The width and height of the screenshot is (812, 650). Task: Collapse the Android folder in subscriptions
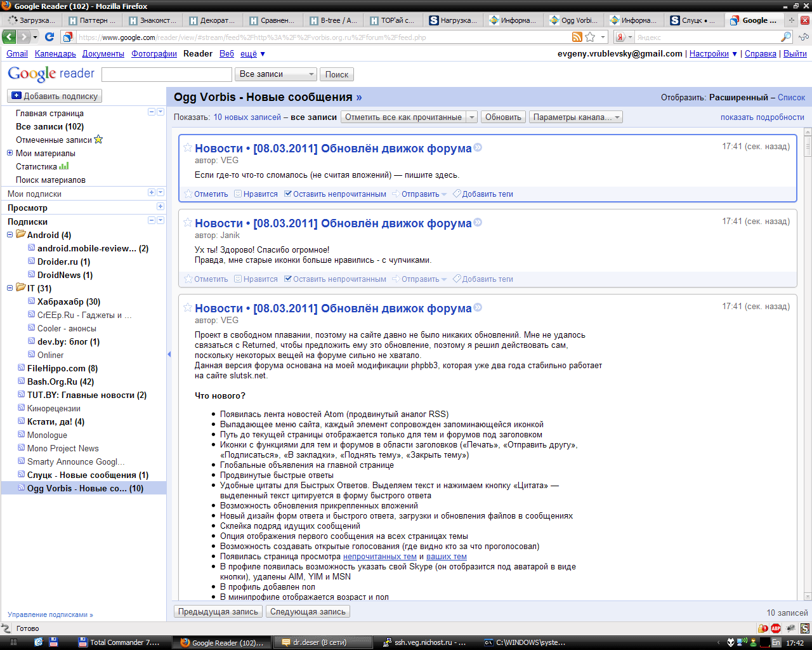[x=10, y=235]
